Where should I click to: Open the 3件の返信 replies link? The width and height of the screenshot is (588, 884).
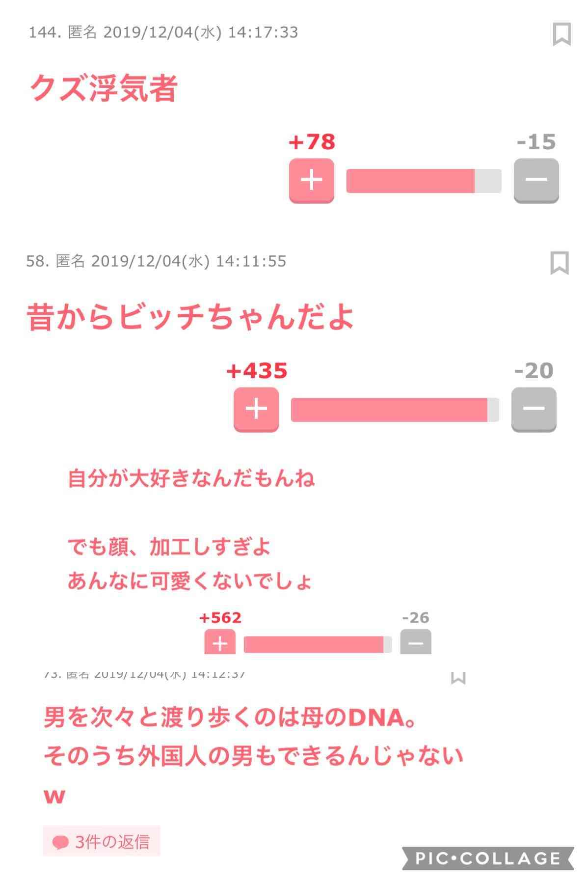click(x=102, y=842)
